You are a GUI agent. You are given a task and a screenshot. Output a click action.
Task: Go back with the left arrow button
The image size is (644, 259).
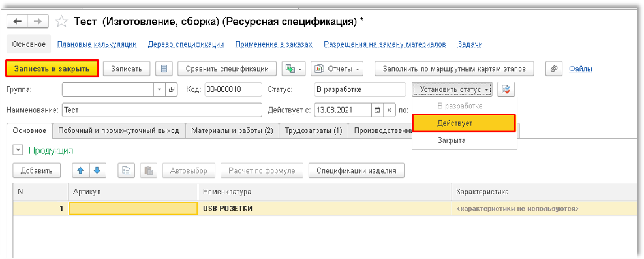click(18, 22)
